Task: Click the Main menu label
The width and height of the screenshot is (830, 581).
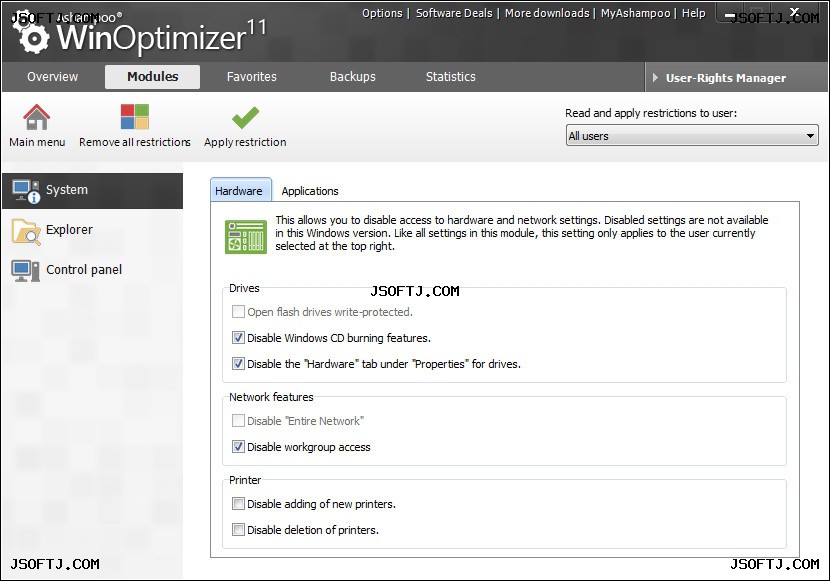Action: tap(37, 142)
